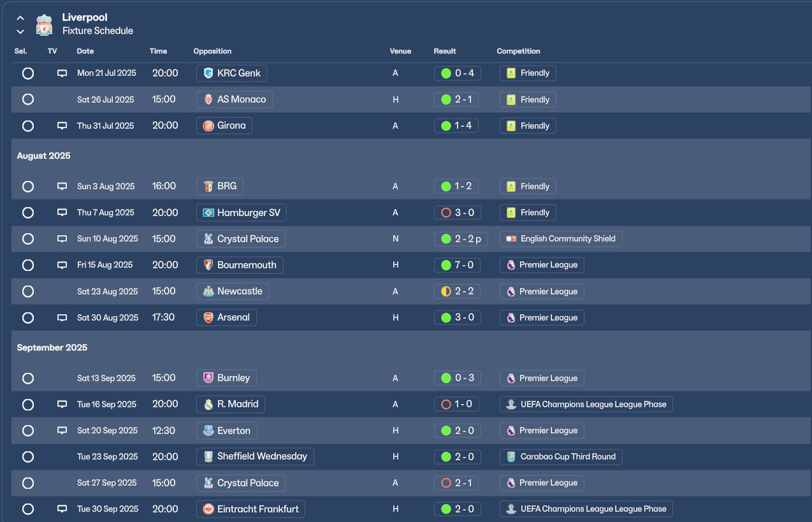This screenshot has height=522, width=812.
Task: Sort fixtures by Date column header
Action: [x=85, y=51]
